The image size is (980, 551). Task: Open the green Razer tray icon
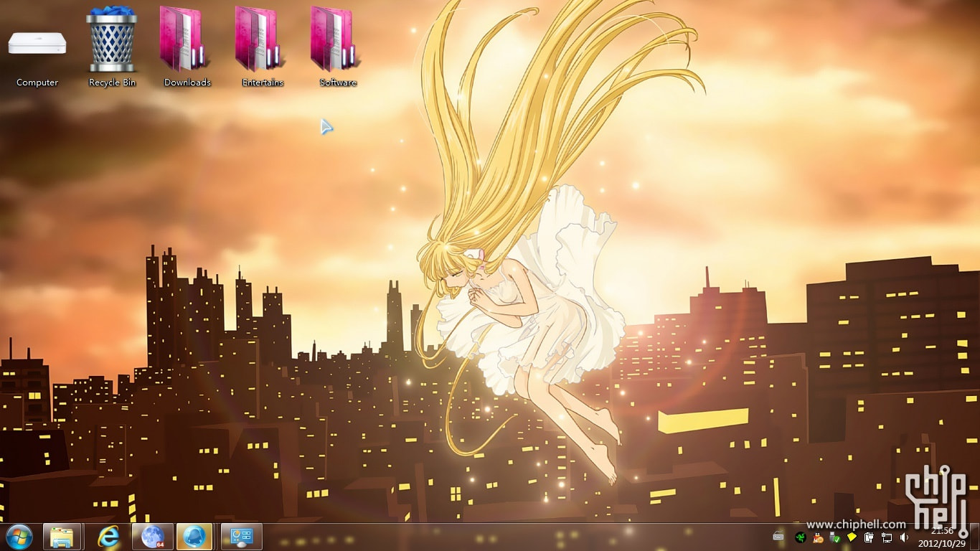800,537
